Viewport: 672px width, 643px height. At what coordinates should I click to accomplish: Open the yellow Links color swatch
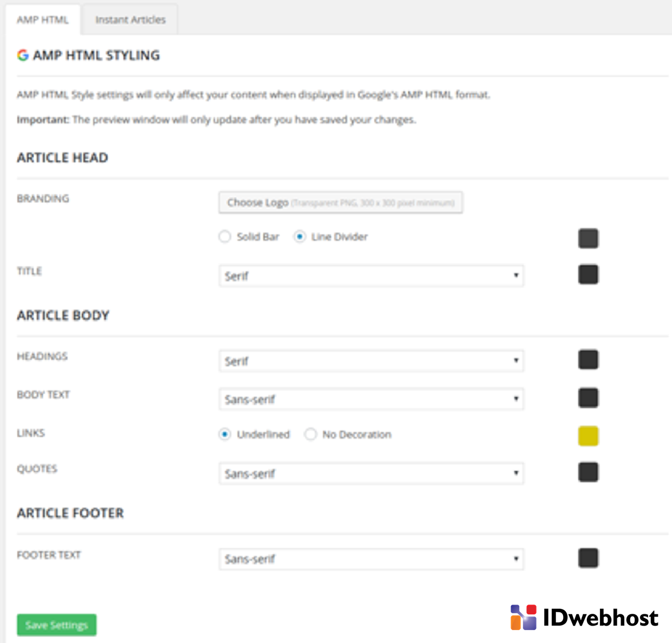pyautogui.click(x=588, y=436)
